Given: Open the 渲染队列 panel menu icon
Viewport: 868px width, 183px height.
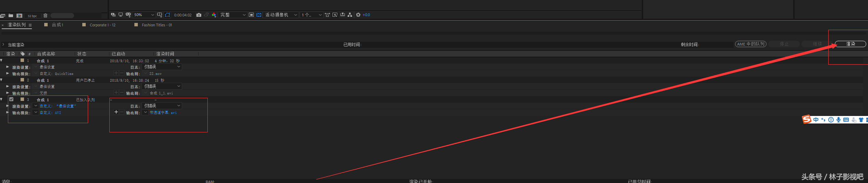Looking at the screenshot, I should [30, 25].
